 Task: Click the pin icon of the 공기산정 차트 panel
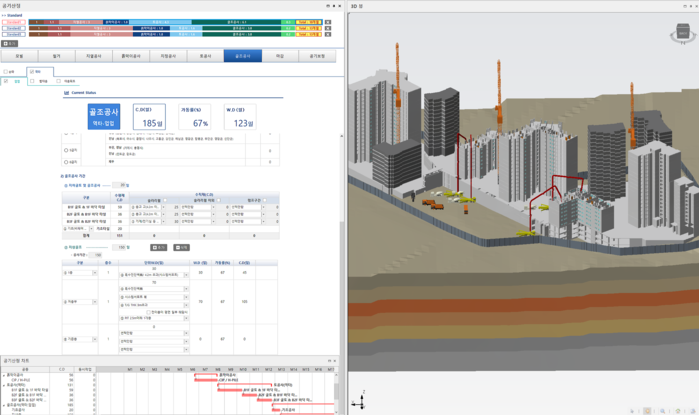[329, 361]
